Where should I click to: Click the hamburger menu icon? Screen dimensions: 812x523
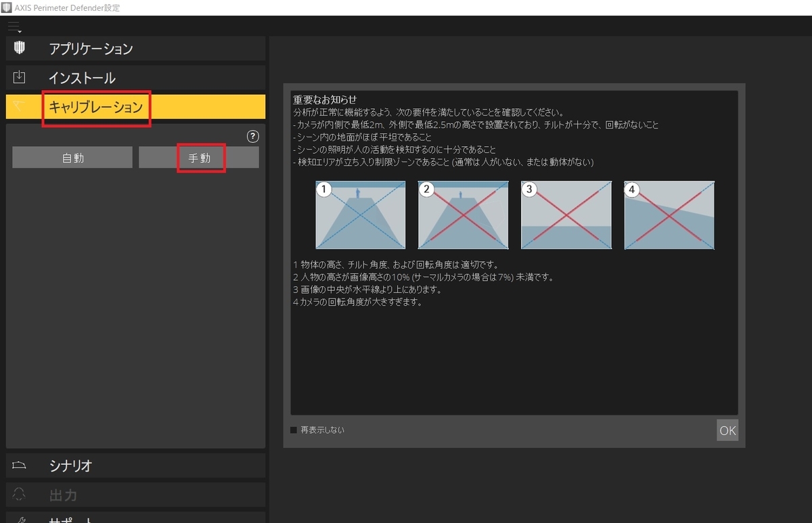click(x=14, y=24)
